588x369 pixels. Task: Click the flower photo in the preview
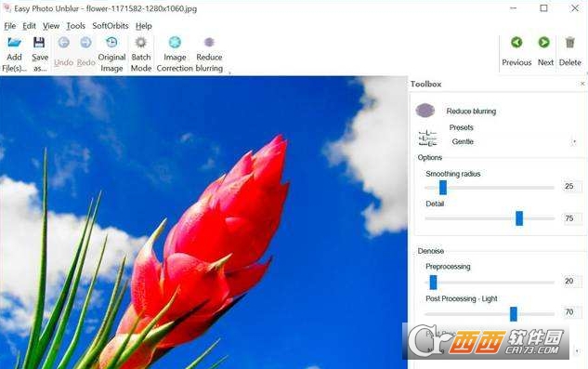pos(203,222)
